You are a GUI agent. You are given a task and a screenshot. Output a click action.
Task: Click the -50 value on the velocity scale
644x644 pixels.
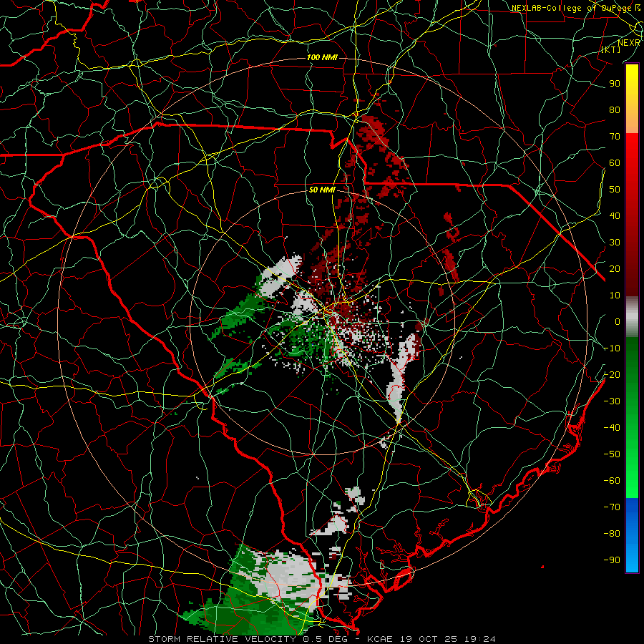(x=612, y=454)
